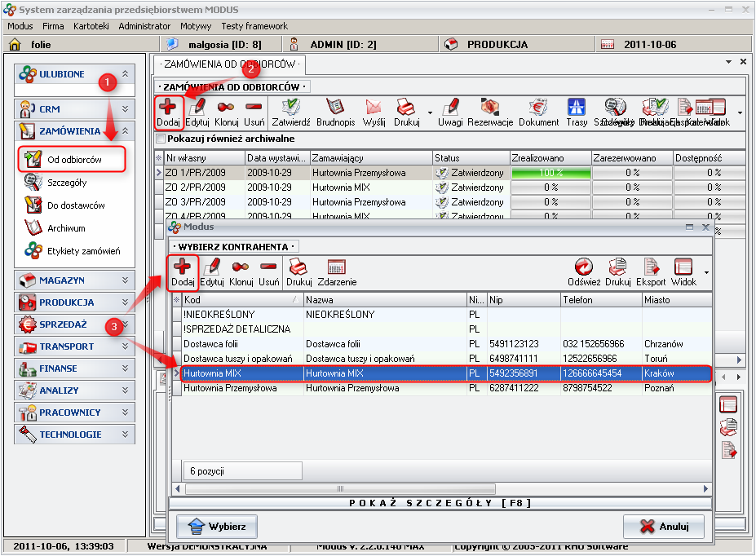Open the Kartoteki menu
Viewport: 756px width, 556px height.
click(x=91, y=26)
